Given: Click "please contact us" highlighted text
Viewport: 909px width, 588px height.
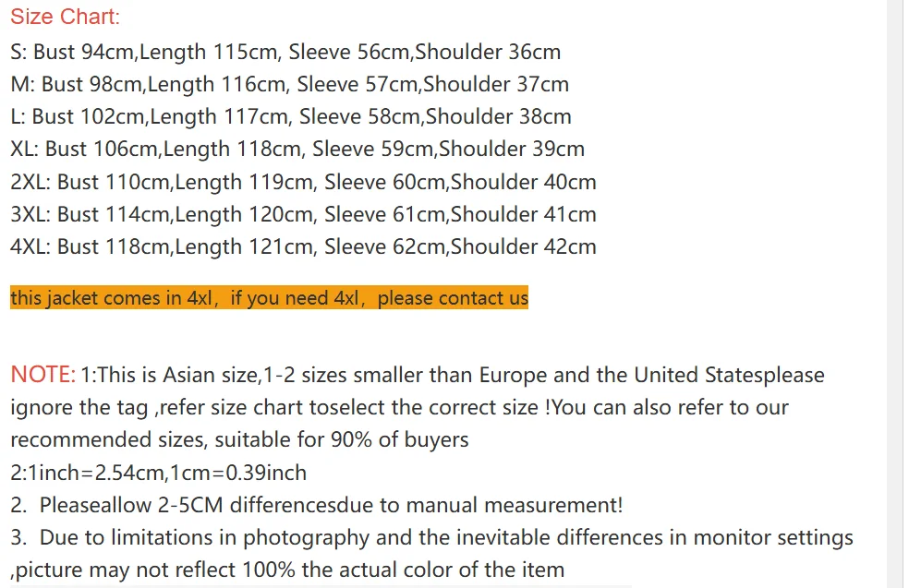Looking at the screenshot, I should click(x=453, y=298).
